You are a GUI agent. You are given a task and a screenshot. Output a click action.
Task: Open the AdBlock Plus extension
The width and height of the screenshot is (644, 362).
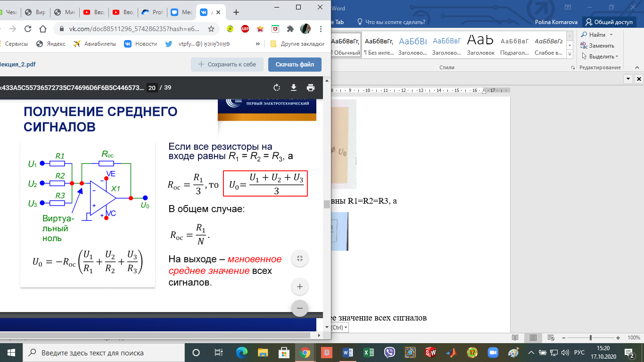[245, 29]
